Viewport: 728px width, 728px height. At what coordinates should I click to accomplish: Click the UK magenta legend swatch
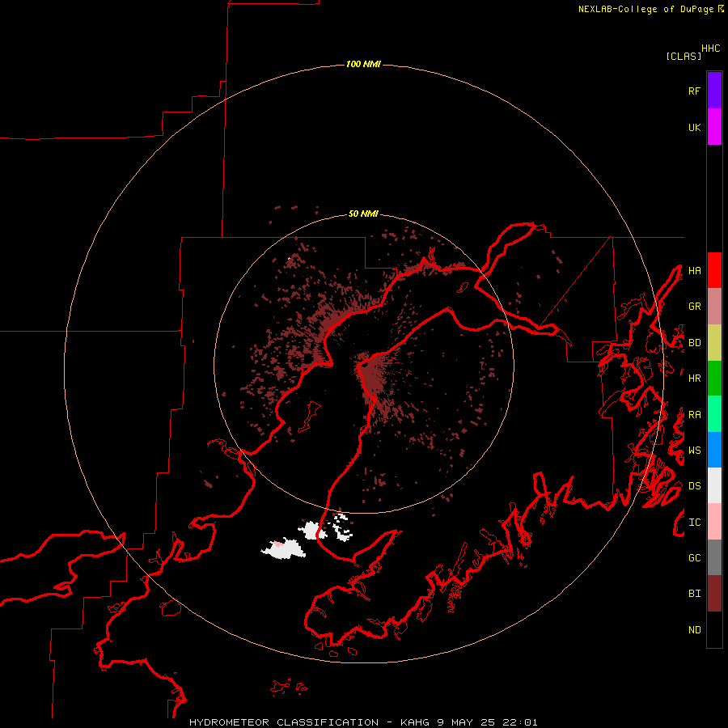coord(714,127)
